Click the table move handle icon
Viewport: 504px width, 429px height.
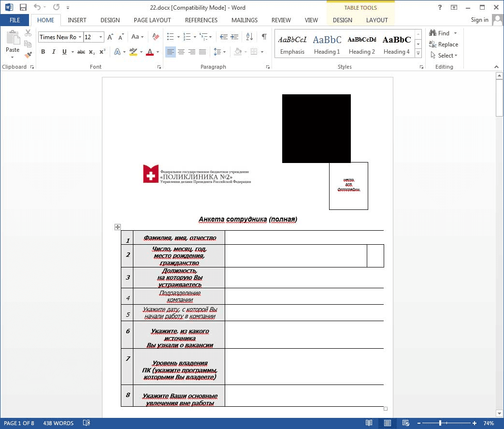[117, 227]
